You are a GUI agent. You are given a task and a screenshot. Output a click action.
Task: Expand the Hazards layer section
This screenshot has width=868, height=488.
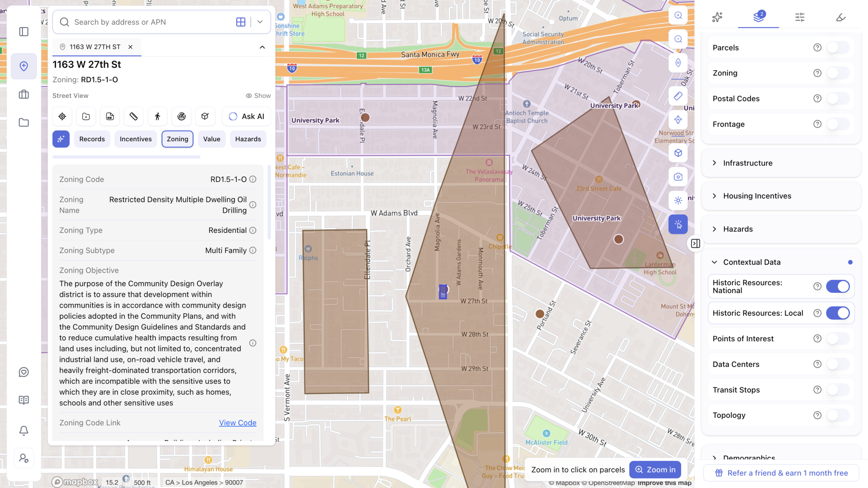click(x=781, y=229)
